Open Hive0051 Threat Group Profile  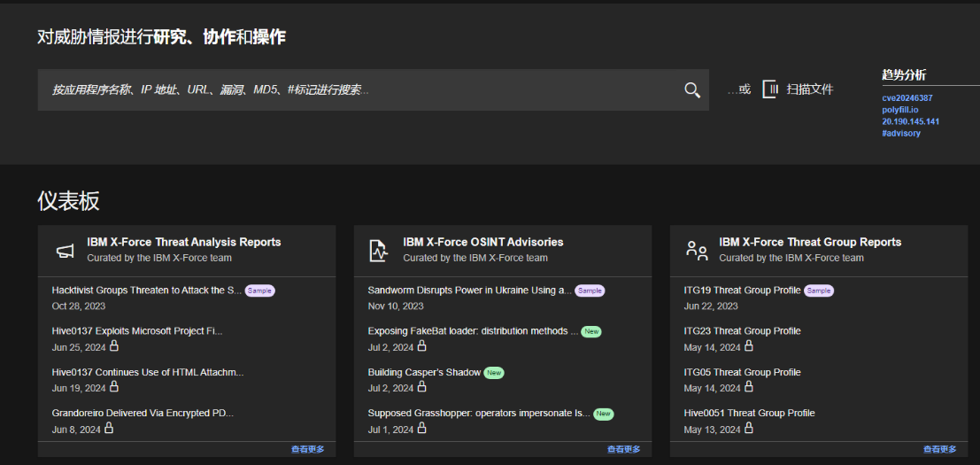(x=749, y=413)
